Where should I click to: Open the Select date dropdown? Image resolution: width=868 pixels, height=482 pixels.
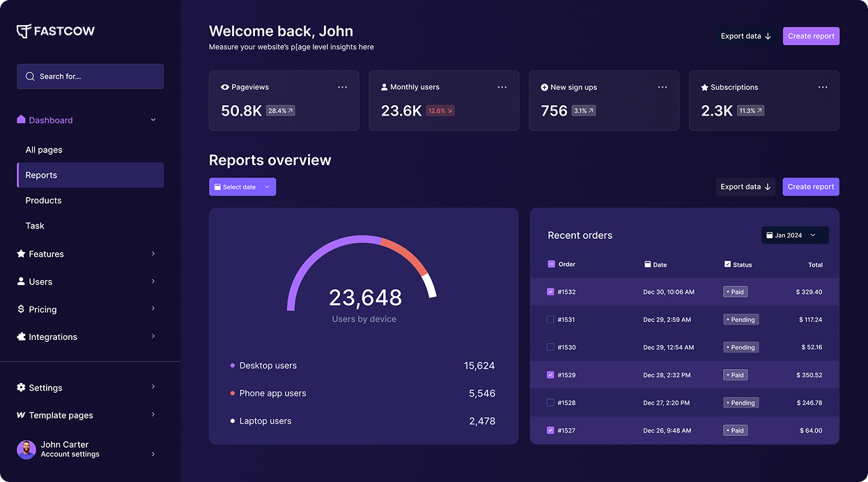click(x=242, y=187)
